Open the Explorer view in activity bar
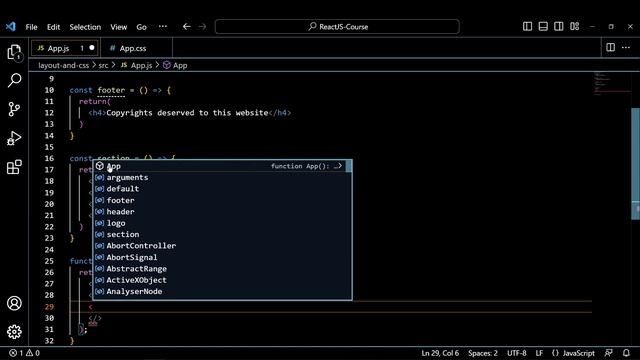Screen dimensions: 640x360 [x=14, y=52]
